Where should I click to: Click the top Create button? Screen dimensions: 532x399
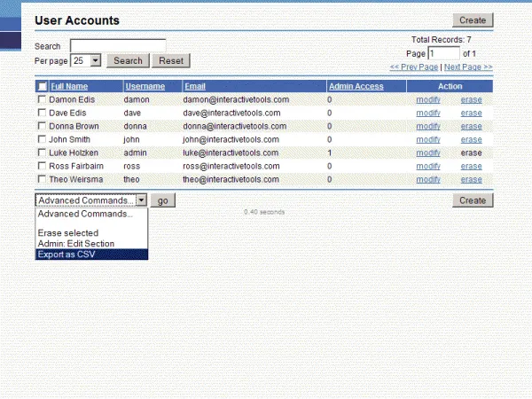click(472, 20)
